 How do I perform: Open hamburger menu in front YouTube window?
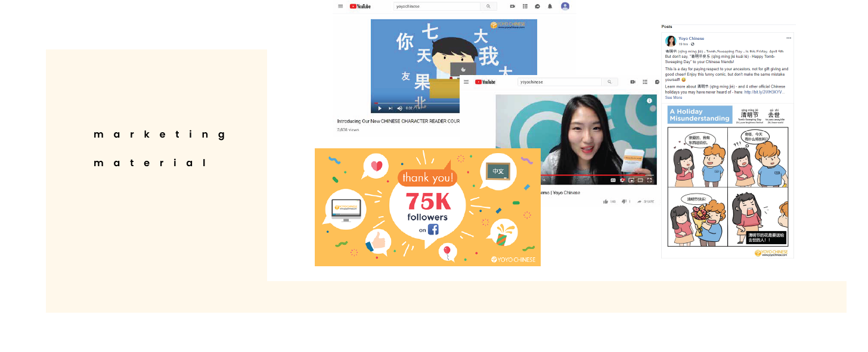pos(466,82)
